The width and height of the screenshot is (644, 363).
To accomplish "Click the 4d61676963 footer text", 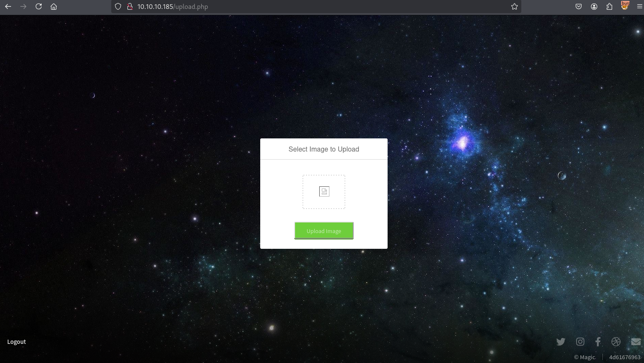I will tap(624, 357).
